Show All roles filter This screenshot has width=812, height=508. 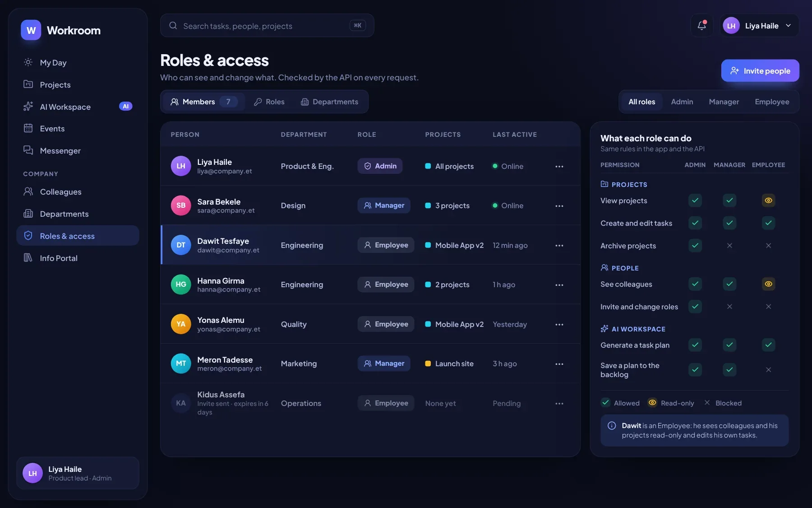pos(641,102)
